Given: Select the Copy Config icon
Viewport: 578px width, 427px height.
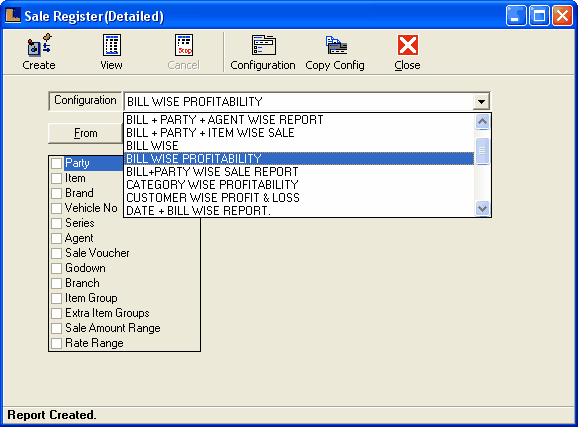Looking at the screenshot, I should (x=336, y=45).
